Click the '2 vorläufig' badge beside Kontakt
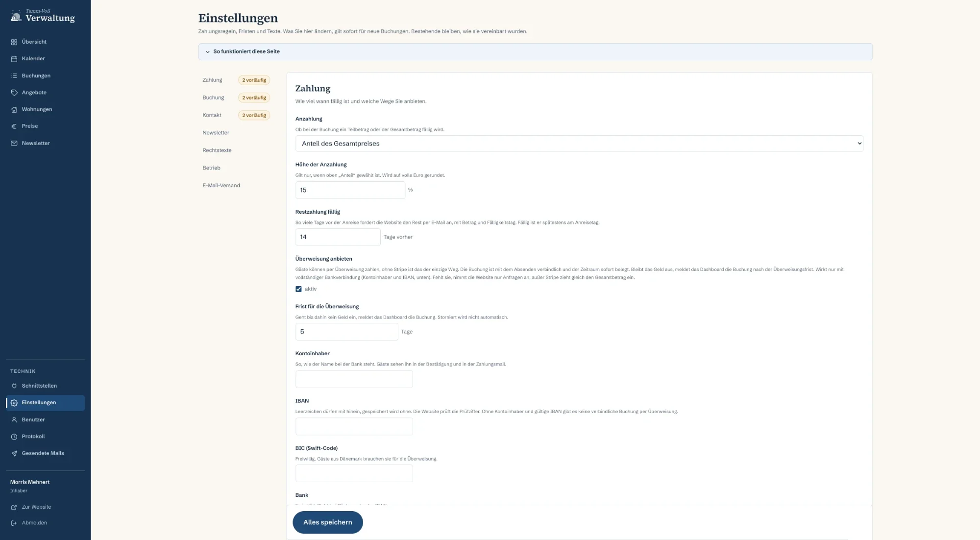This screenshot has height=540, width=980. (x=254, y=115)
